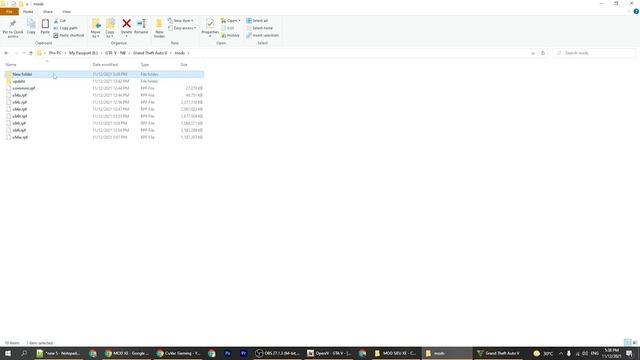Click the taskbar clock
Viewport: 640px width, 360px height.
tap(611, 353)
